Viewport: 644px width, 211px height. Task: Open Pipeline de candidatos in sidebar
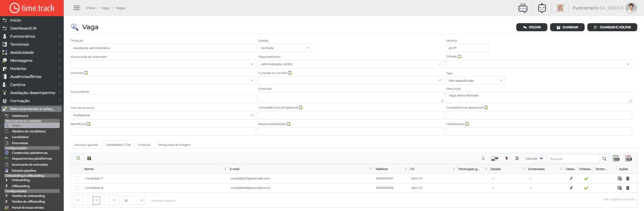pyautogui.click(x=29, y=131)
